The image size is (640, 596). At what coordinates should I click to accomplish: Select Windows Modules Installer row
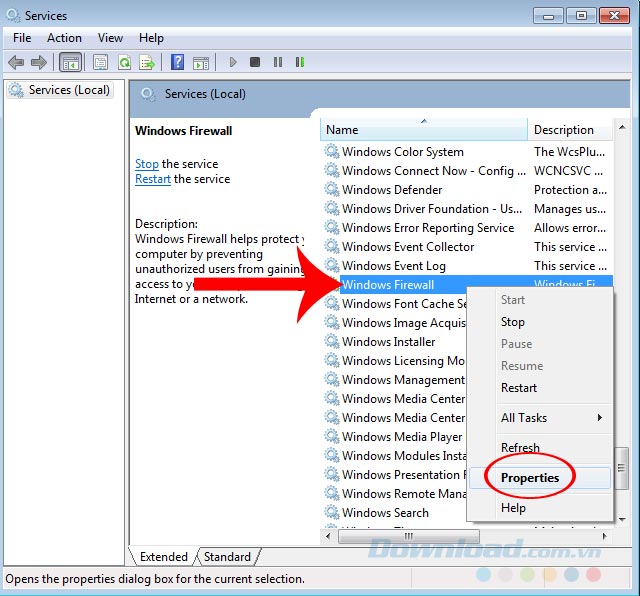pos(395,455)
